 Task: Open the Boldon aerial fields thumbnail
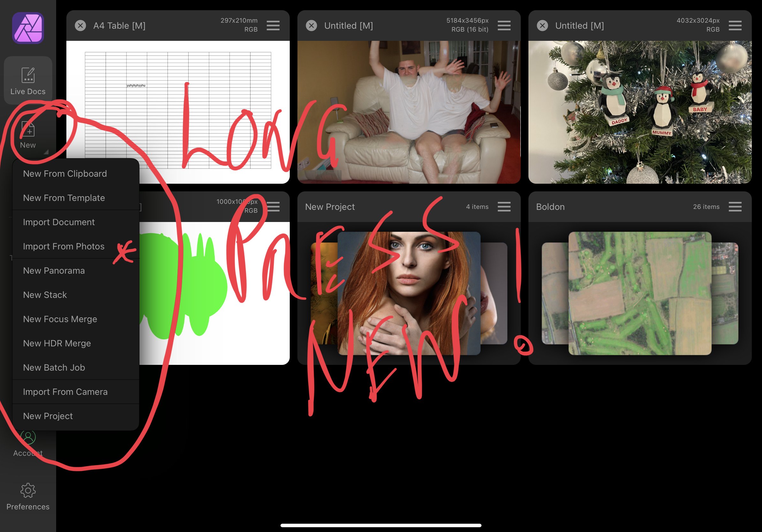coord(640,293)
